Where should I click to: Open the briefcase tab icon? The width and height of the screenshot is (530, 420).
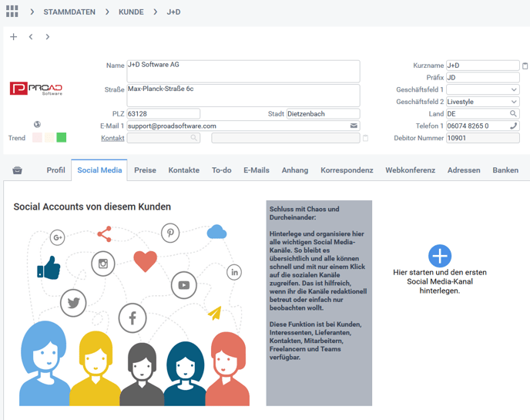pos(18,170)
